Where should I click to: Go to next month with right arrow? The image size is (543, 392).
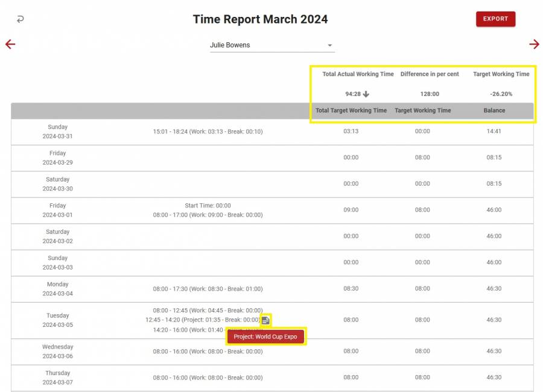click(534, 44)
